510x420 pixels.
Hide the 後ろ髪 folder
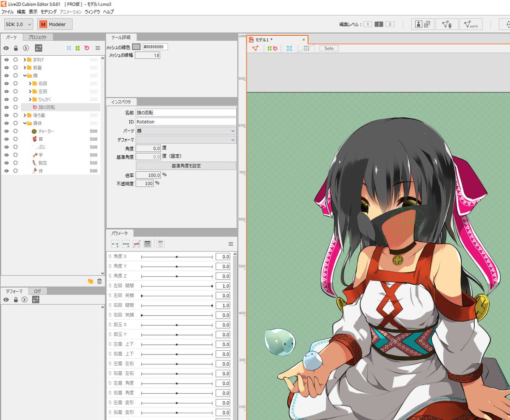(6, 115)
